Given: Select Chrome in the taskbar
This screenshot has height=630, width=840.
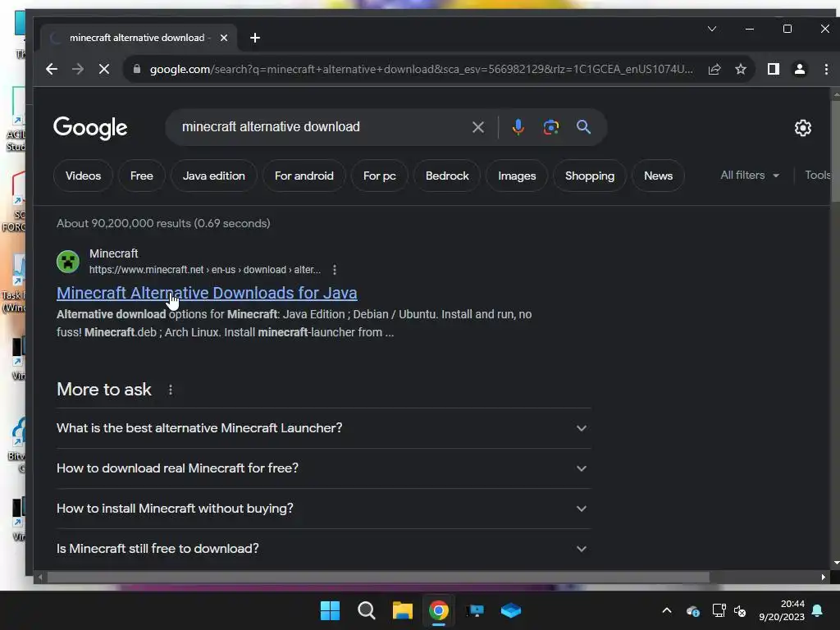Looking at the screenshot, I should point(439,610).
